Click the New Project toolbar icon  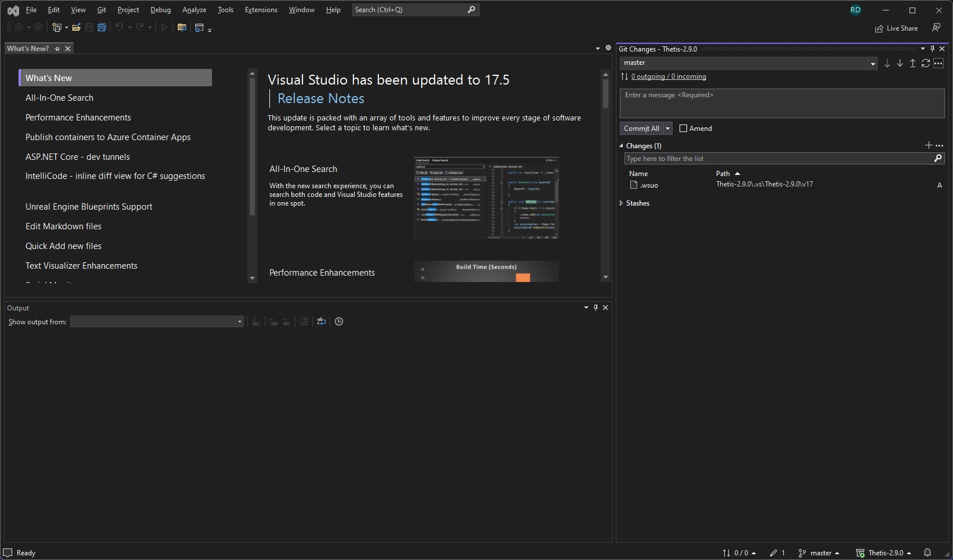click(57, 27)
